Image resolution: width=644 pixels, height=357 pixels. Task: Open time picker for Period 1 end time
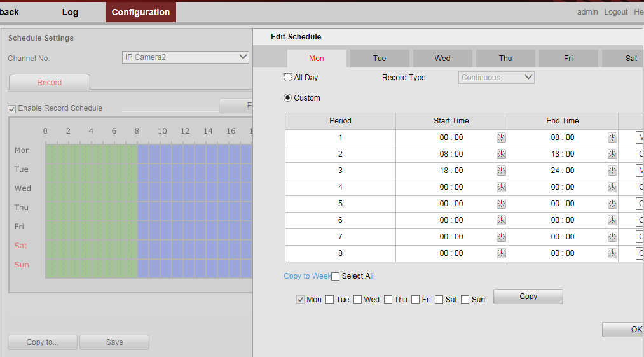[x=612, y=137]
